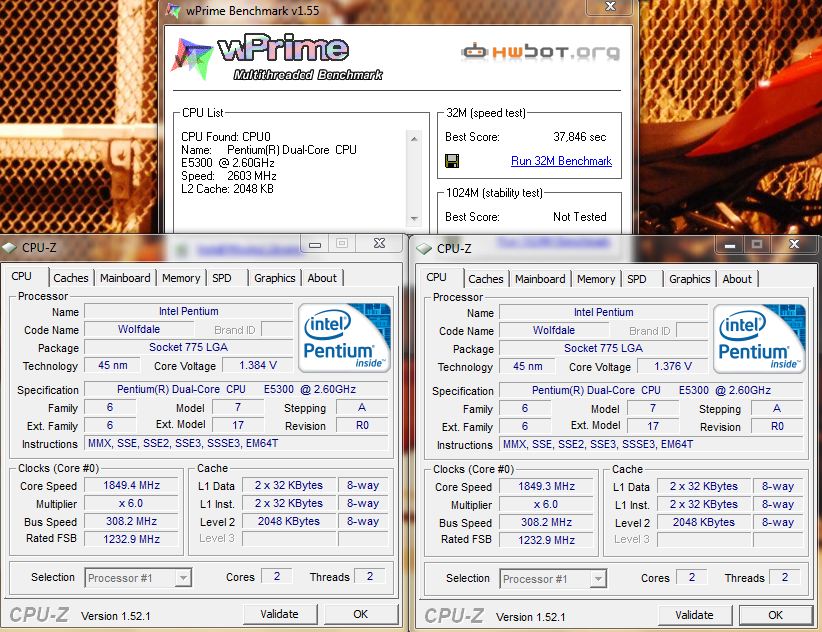
Task: Click Core Voltage 1.384 V in left CPU-Z
Action: [x=257, y=365]
